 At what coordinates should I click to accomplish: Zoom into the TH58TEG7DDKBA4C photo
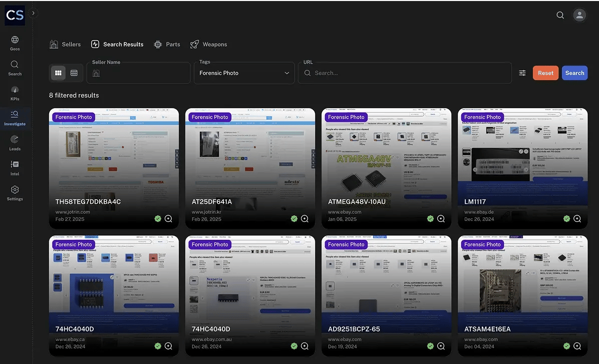click(168, 219)
